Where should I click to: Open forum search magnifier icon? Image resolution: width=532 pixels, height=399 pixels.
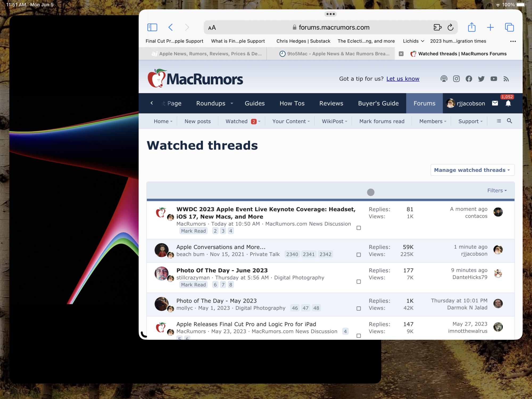point(509,121)
